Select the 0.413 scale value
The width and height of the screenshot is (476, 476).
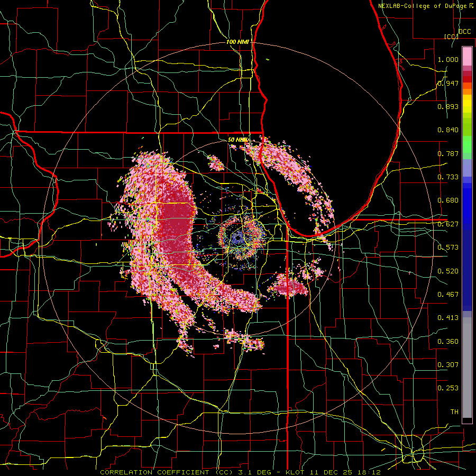448,318
